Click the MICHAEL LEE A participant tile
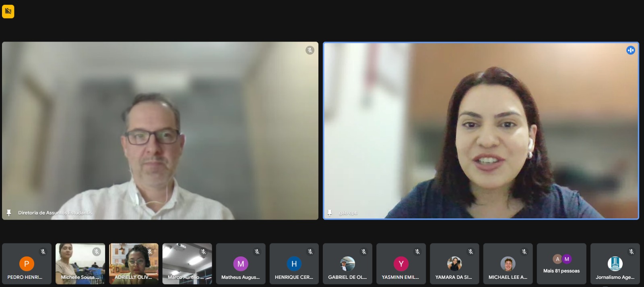Screen dimensions: 644x287 pyautogui.click(x=508, y=264)
